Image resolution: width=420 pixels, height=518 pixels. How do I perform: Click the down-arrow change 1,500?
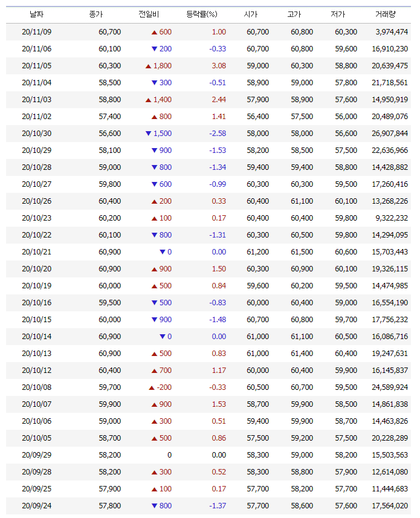point(158,134)
